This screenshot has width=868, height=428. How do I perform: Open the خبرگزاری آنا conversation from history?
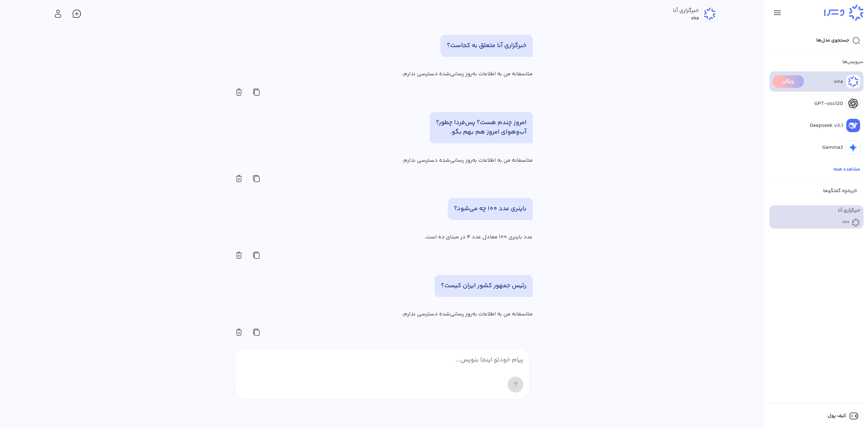tap(816, 217)
